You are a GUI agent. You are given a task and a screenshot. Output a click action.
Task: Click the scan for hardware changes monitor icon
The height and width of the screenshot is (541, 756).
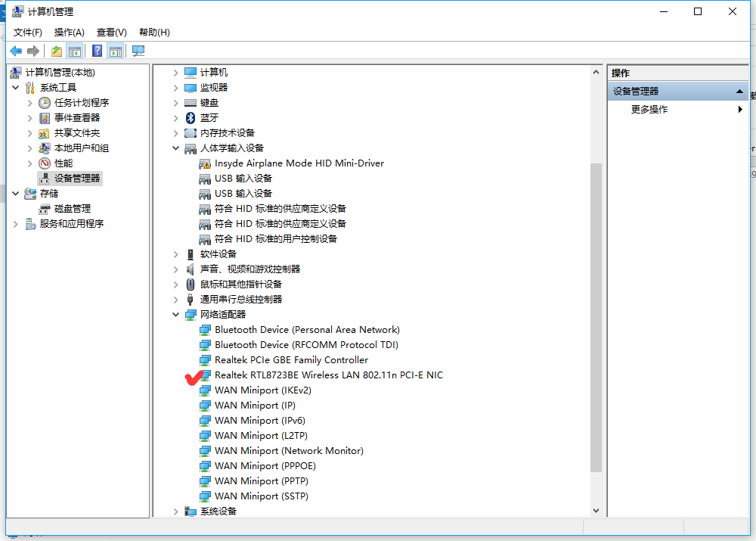(138, 51)
